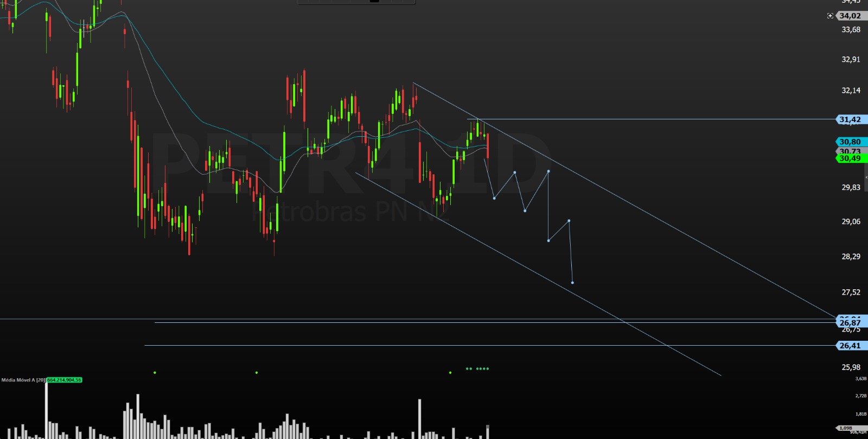Click the green 664.214.904,56 volume average value
The height and width of the screenshot is (439, 868).
pyautogui.click(x=64, y=380)
